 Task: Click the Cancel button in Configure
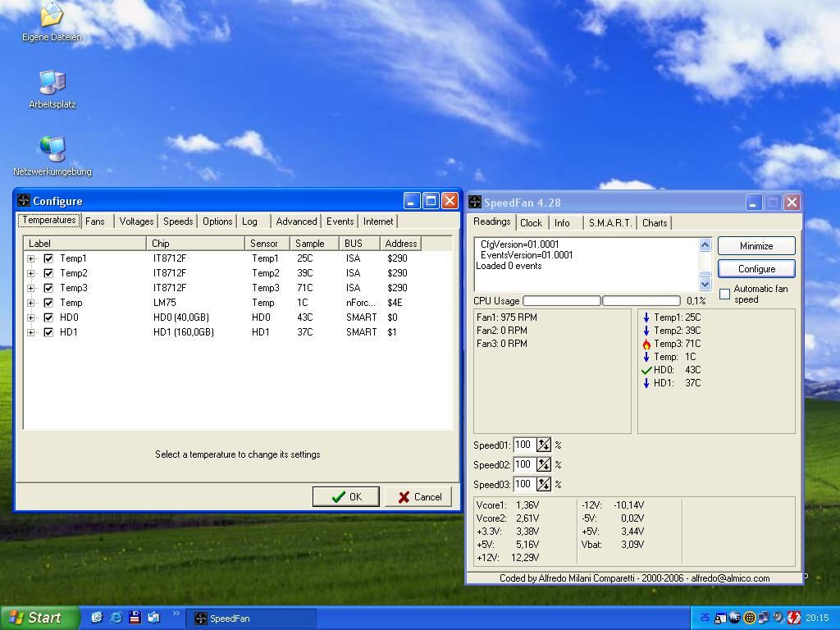click(419, 496)
